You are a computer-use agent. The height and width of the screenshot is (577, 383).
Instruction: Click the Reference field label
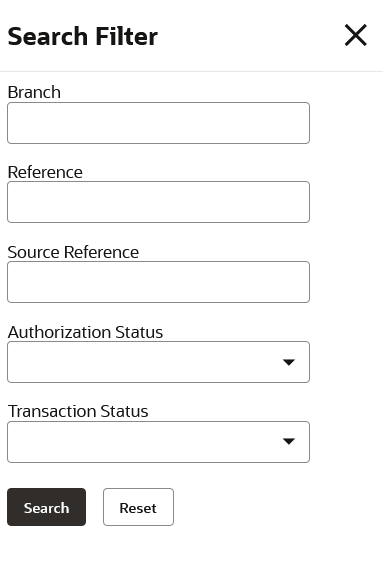click(45, 172)
